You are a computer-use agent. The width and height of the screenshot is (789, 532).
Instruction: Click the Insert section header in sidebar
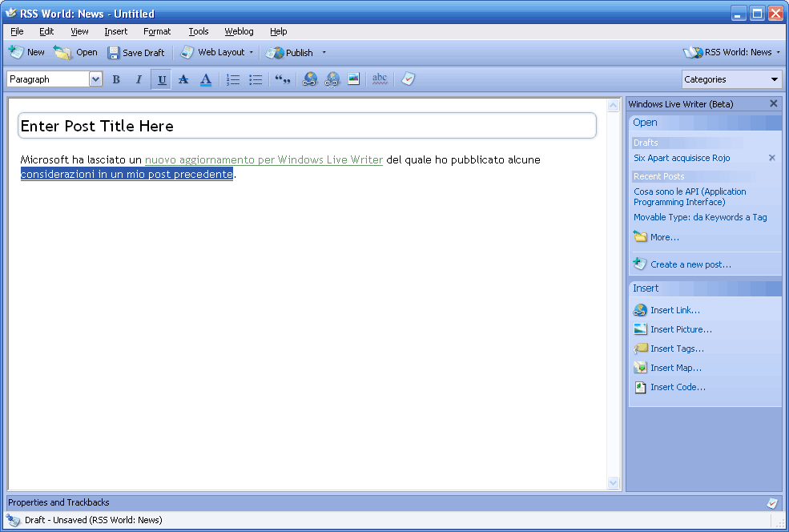[x=705, y=288]
